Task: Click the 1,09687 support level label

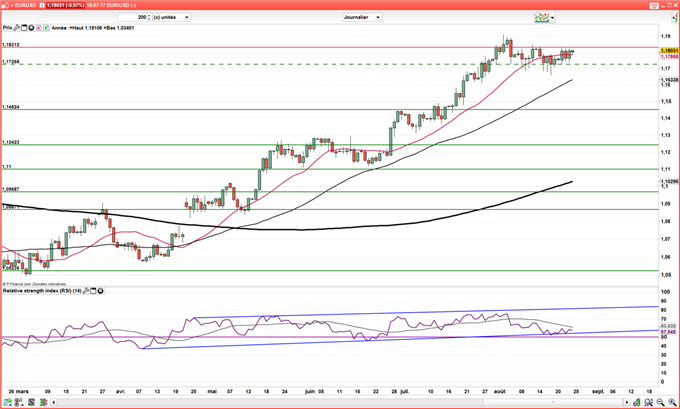Action: 11,189
